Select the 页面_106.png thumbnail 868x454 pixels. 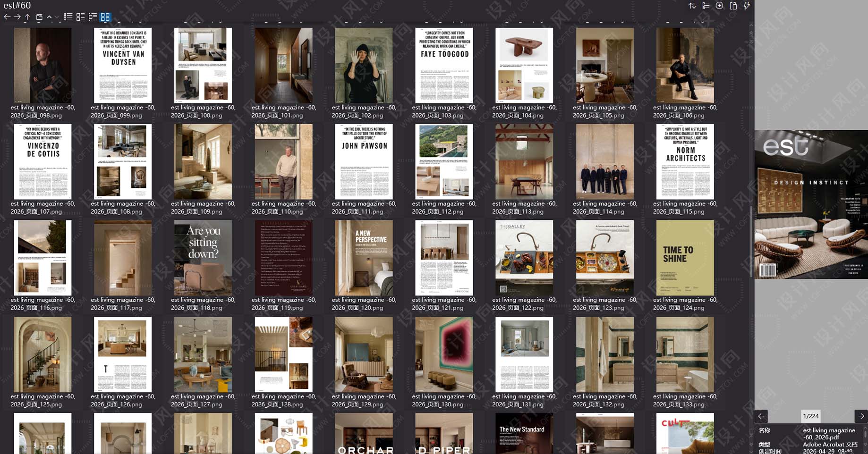685,65
